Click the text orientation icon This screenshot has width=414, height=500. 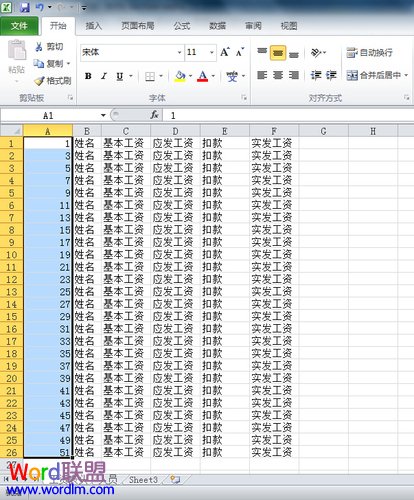tap(316, 53)
